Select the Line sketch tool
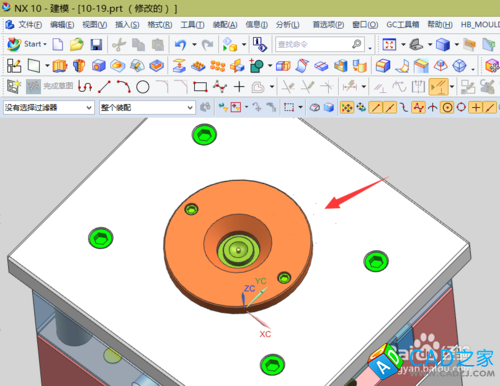 tap(104, 87)
